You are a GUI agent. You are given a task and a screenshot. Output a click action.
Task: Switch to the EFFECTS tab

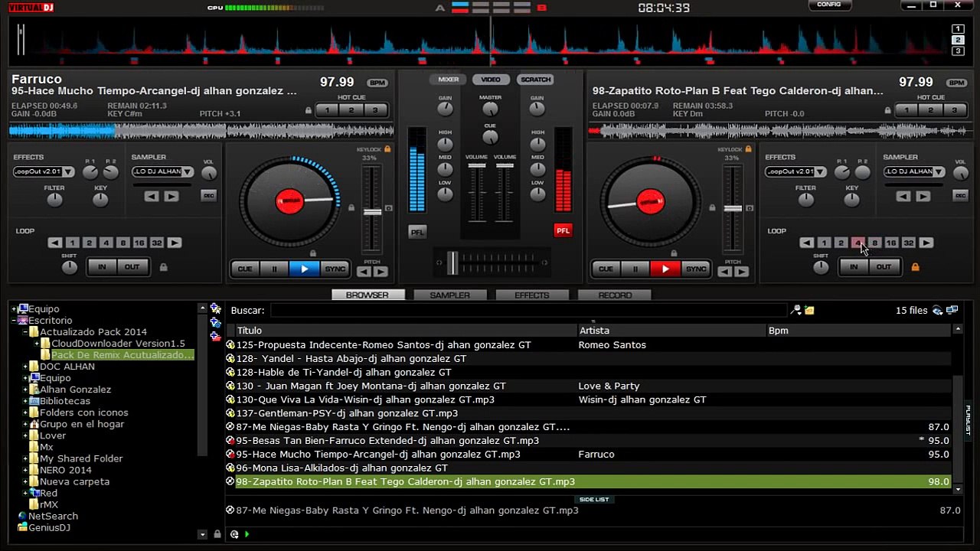532,295
